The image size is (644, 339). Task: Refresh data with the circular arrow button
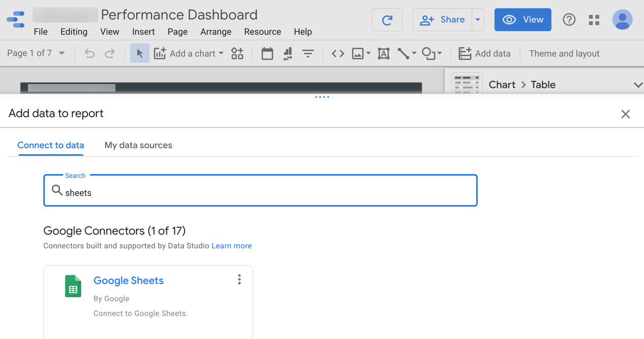387,20
